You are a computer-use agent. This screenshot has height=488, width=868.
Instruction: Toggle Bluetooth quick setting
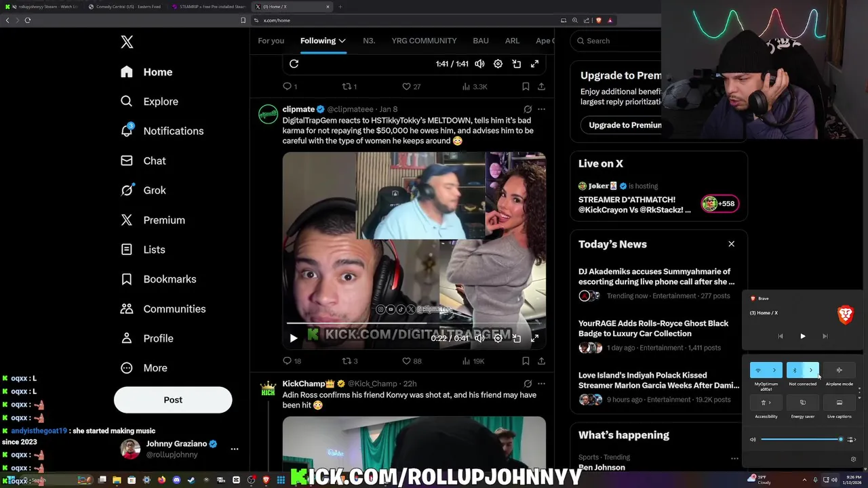795,370
